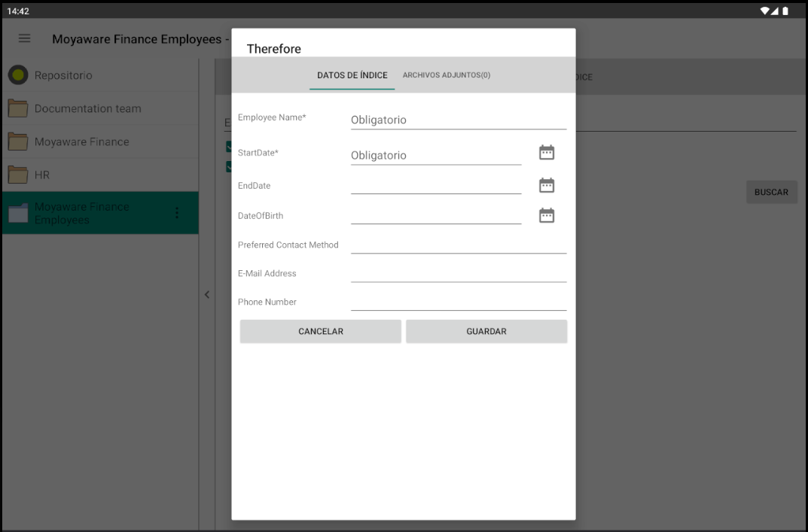
Task: Select the Datos de Índice tab
Action: click(x=352, y=75)
